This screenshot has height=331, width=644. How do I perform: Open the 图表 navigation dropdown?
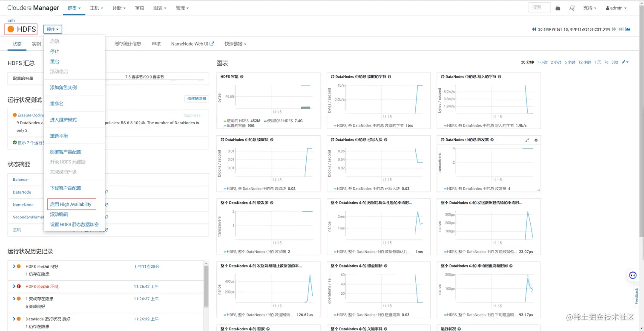(159, 8)
